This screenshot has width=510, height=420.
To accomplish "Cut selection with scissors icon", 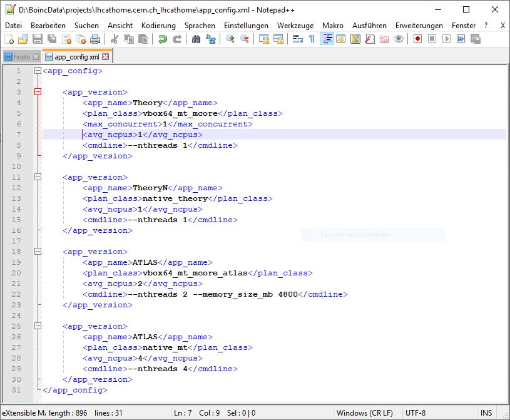I will [114, 39].
